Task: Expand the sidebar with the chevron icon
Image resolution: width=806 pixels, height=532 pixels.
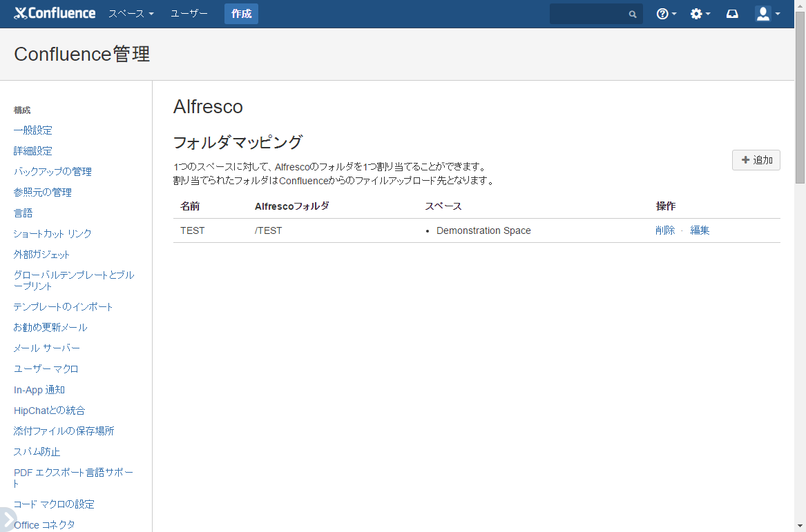Action: tap(7, 519)
